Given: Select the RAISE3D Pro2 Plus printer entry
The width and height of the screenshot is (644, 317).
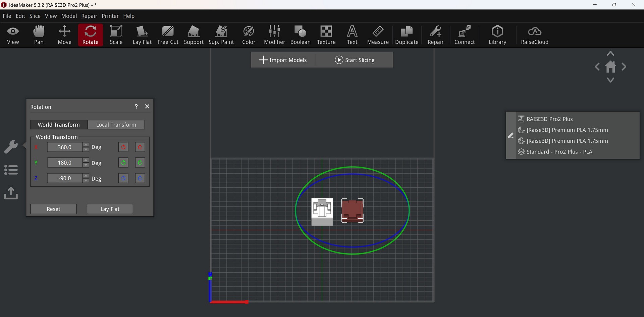Looking at the screenshot, I should pos(549,119).
